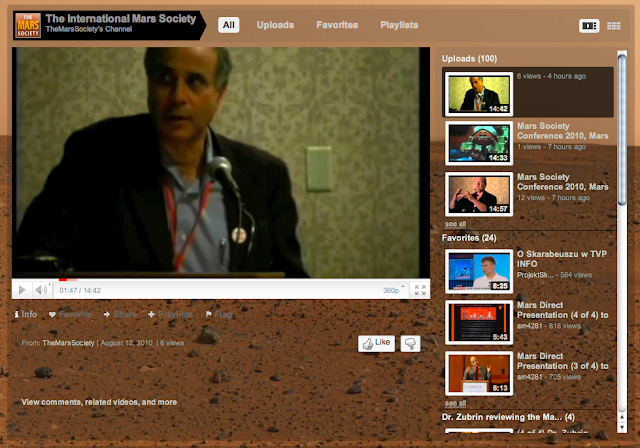Click the 01:47 / 14:42 time display
Screen dimensions: 640x448
click(x=80, y=291)
